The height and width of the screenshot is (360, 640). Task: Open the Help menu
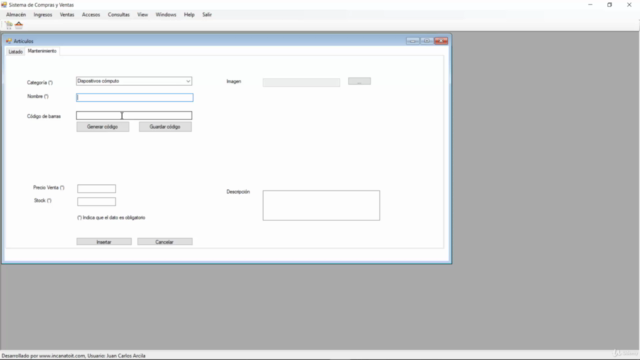[x=189, y=15]
